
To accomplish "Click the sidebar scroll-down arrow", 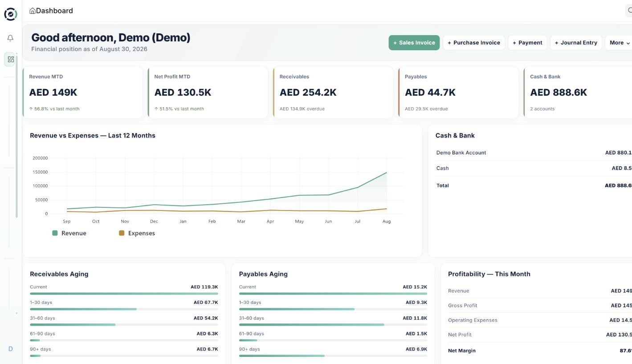I will click(x=17, y=313).
